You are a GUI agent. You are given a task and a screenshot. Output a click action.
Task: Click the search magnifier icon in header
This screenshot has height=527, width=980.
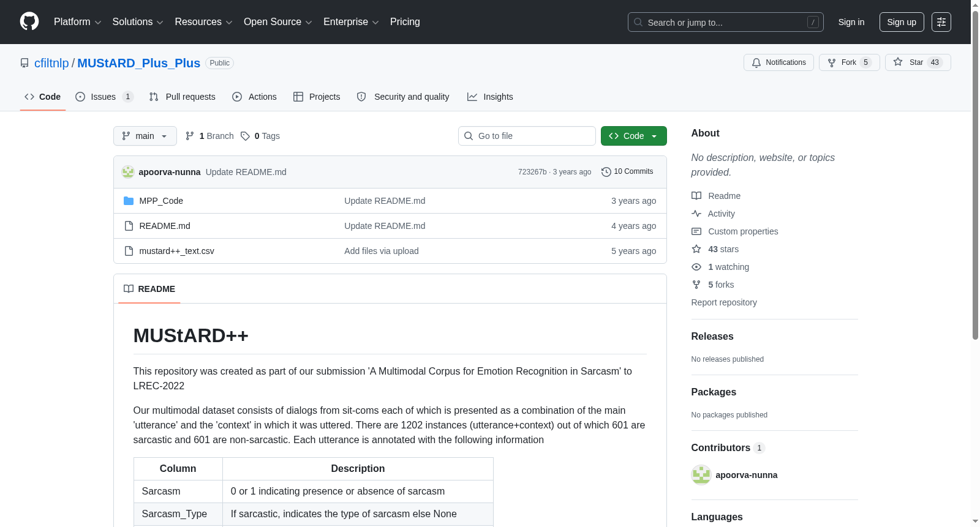pyautogui.click(x=638, y=22)
